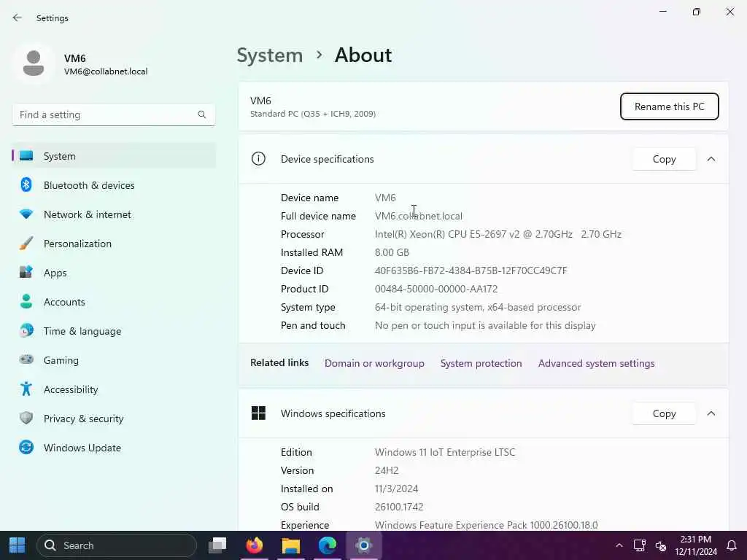Select System in the sidebar
The height and width of the screenshot is (560, 747).
tap(113, 156)
